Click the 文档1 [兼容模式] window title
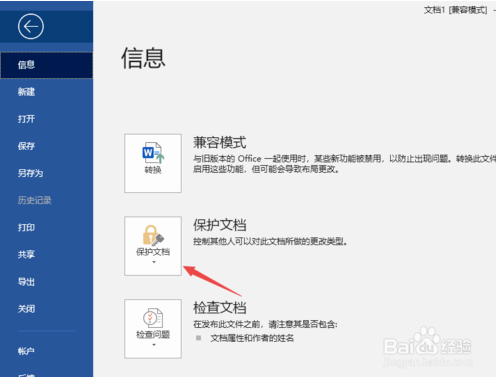 coord(455,10)
